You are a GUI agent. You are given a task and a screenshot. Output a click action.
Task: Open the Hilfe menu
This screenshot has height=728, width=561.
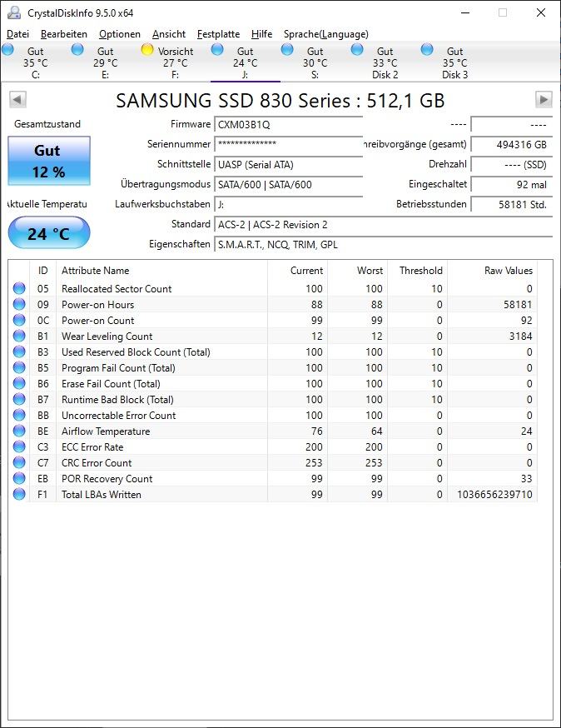coord(261,34)
